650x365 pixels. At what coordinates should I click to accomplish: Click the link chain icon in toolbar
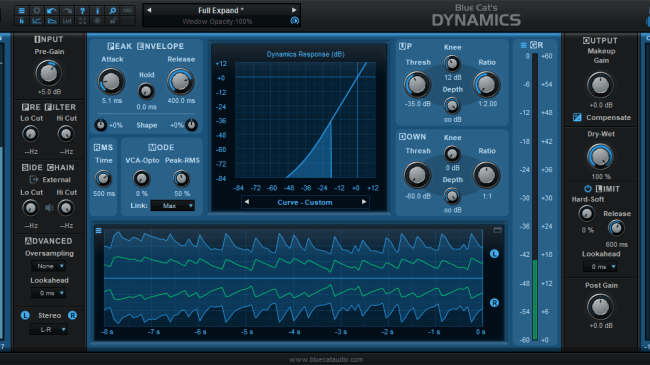pyautogui.click(x=128, y=10)
